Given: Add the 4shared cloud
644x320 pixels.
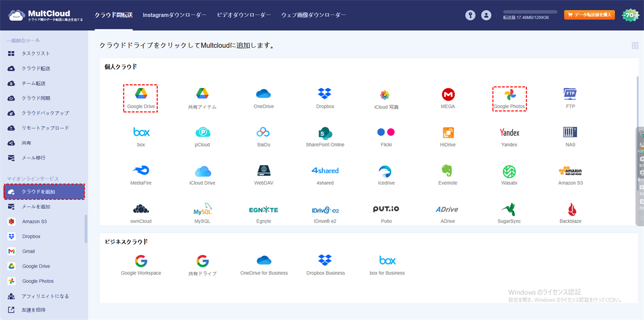Looking at the screenshot, I should point(325,175).
